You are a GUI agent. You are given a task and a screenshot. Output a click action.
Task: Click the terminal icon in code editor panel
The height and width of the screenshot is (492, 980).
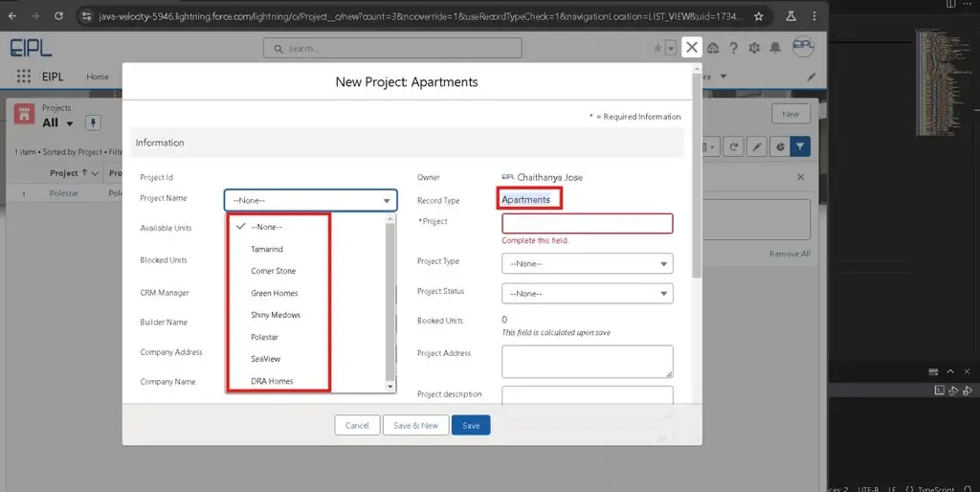940,391
